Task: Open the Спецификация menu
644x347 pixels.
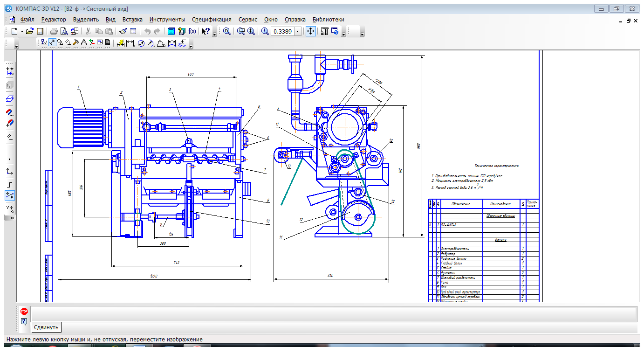Action: tap(212, 20)
